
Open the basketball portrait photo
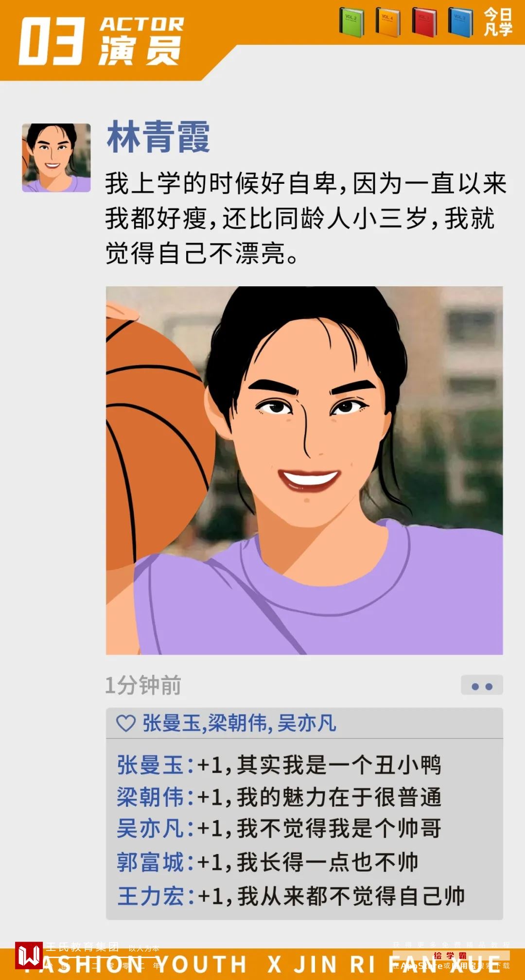point(304,471)
